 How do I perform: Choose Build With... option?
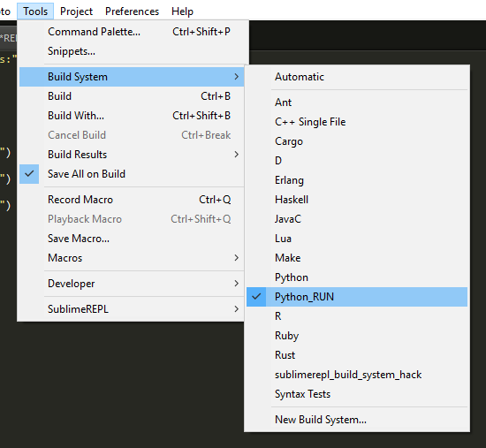click(132, 116)
